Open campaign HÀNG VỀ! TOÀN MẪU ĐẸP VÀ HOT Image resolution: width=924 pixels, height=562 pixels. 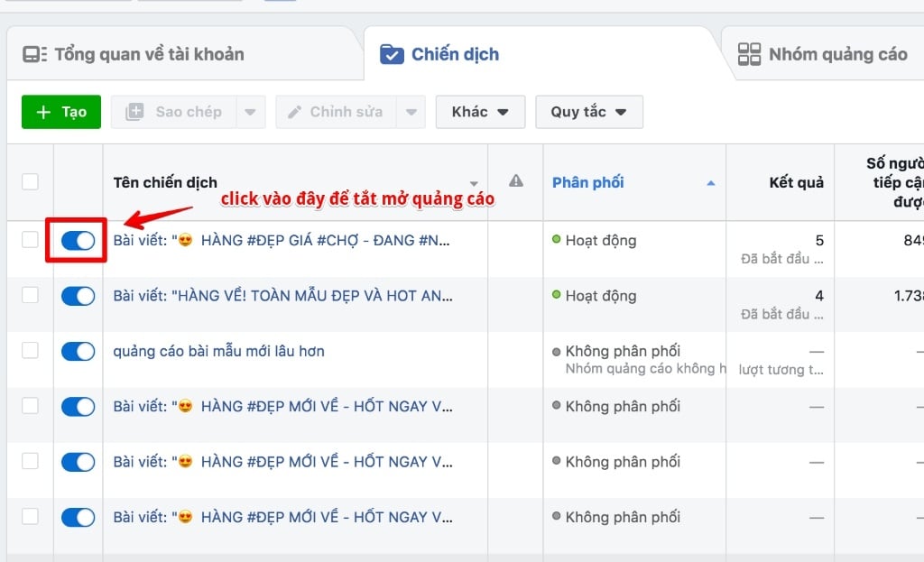coord(282,296)
